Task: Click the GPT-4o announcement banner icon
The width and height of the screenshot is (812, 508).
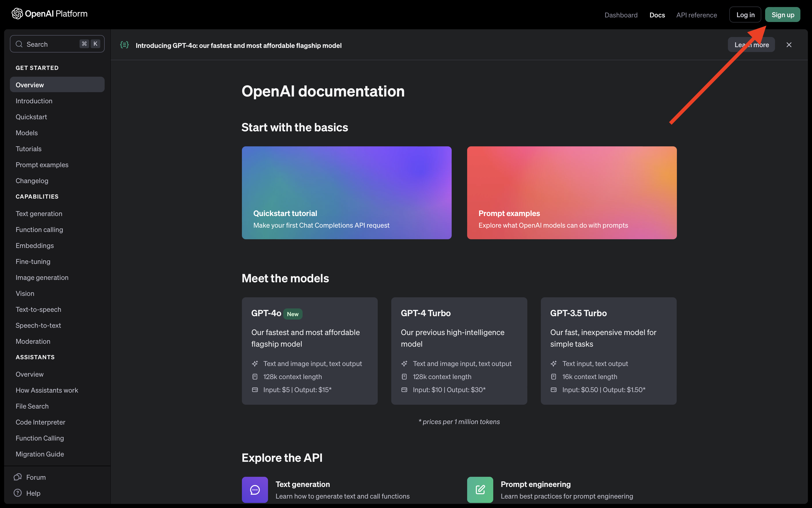Action: click(x=124, y=45)
